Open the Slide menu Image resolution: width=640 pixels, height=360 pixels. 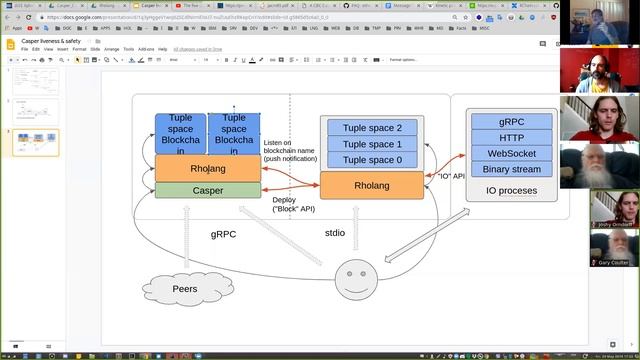coord(95,49)
